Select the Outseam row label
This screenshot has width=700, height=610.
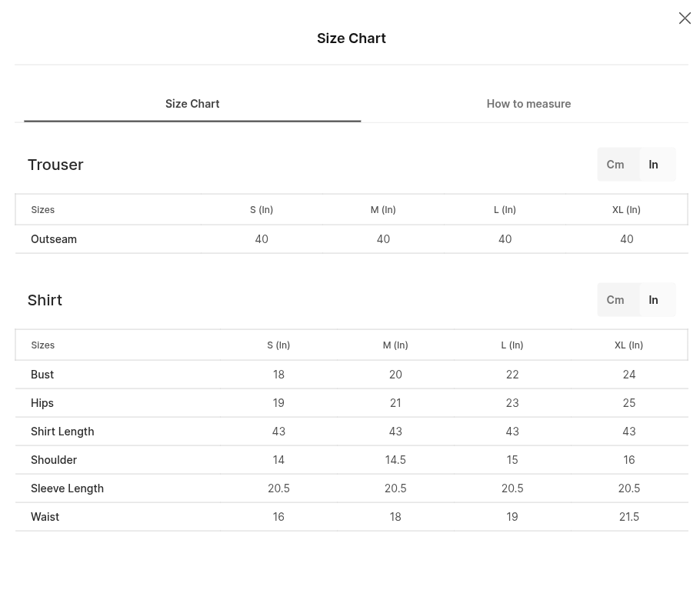pyautogui.click(x=54, y=239)
